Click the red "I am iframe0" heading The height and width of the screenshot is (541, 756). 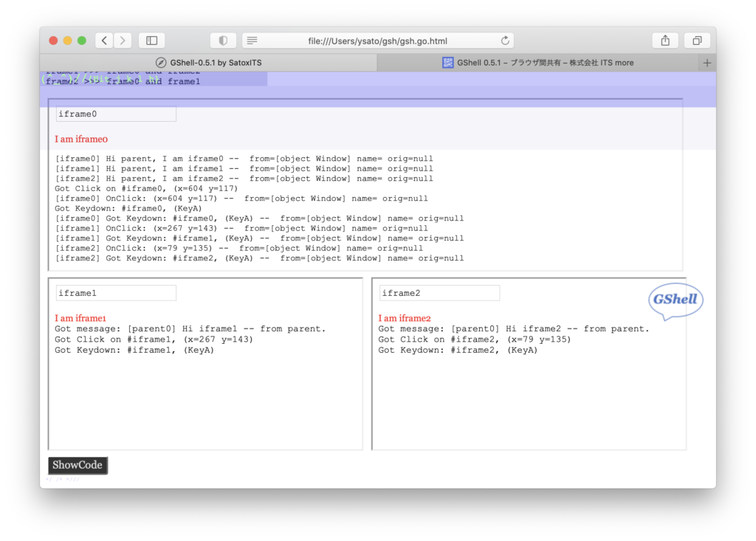[x=82, y=139]
